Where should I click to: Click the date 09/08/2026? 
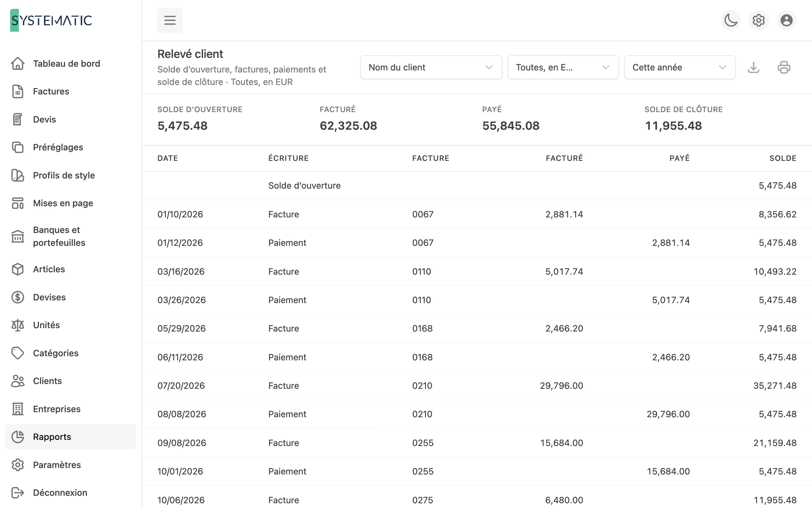pos(182,443)
